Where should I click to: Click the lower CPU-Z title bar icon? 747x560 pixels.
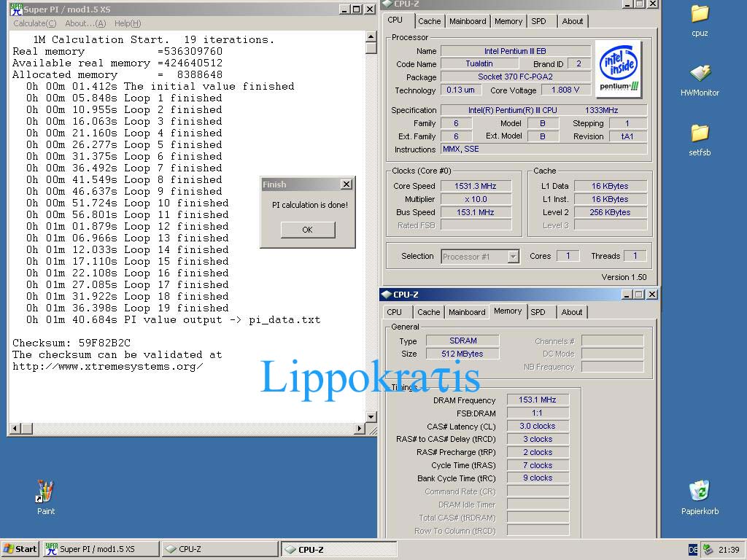387,295
